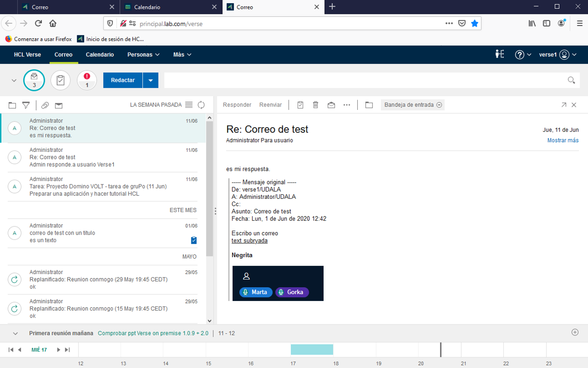Open the Needs Action clipboard circle

(x=60, y=80)
